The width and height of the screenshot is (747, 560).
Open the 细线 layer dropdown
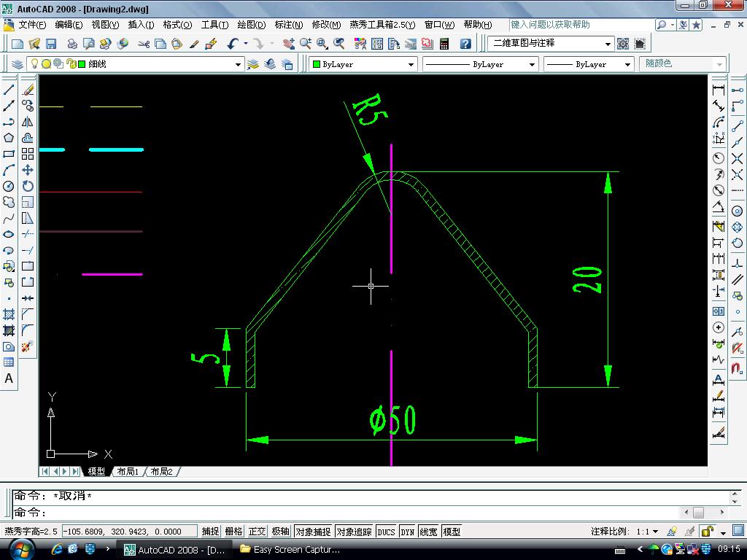click(x=237, y=64)
